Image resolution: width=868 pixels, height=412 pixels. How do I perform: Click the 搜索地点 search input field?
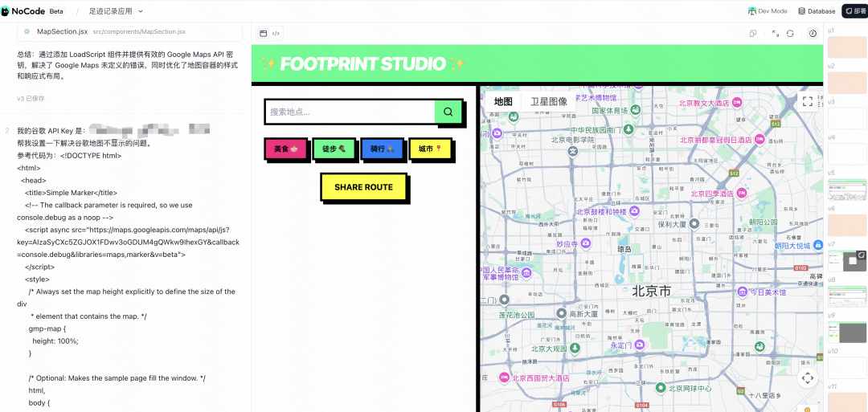coord(350,112)
